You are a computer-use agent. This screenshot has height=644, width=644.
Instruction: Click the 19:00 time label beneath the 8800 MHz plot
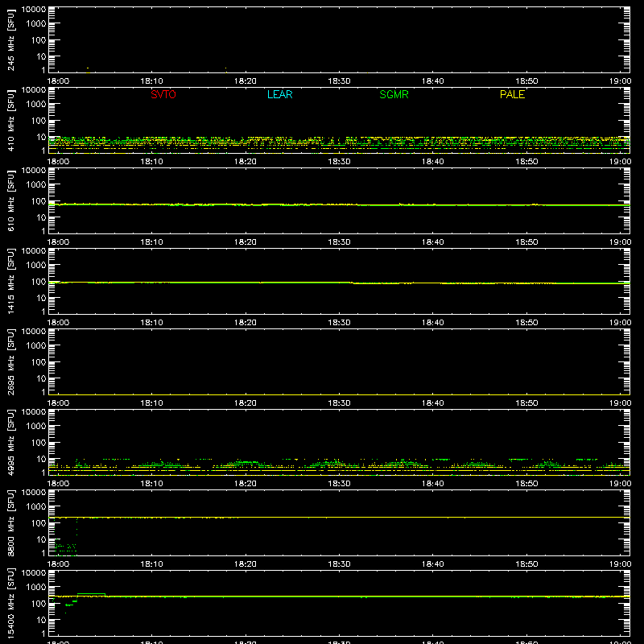tap(620, 564)
